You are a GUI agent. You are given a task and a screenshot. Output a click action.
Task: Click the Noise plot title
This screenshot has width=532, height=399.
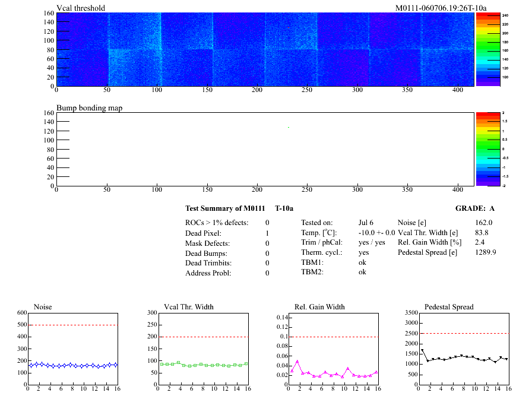click(43, 307)
